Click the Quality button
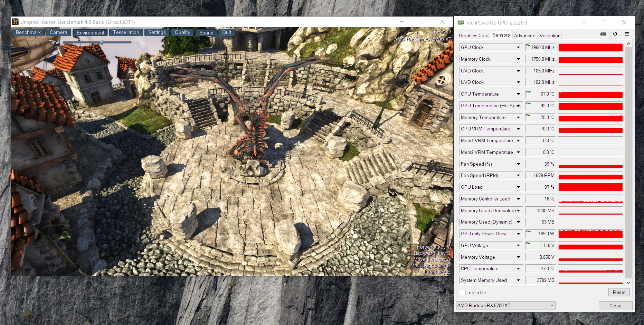 coord(182,32)
